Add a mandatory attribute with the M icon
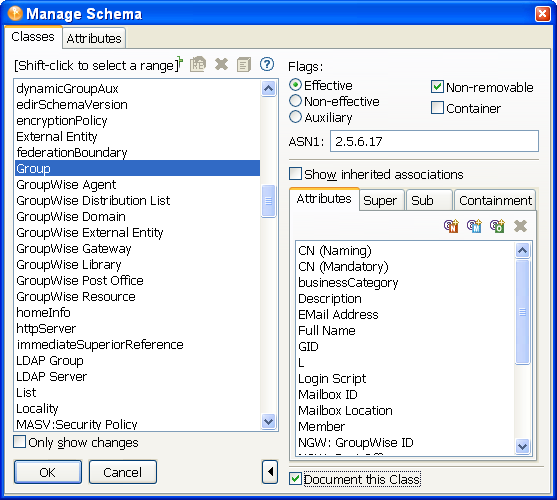 coord(474,226)
